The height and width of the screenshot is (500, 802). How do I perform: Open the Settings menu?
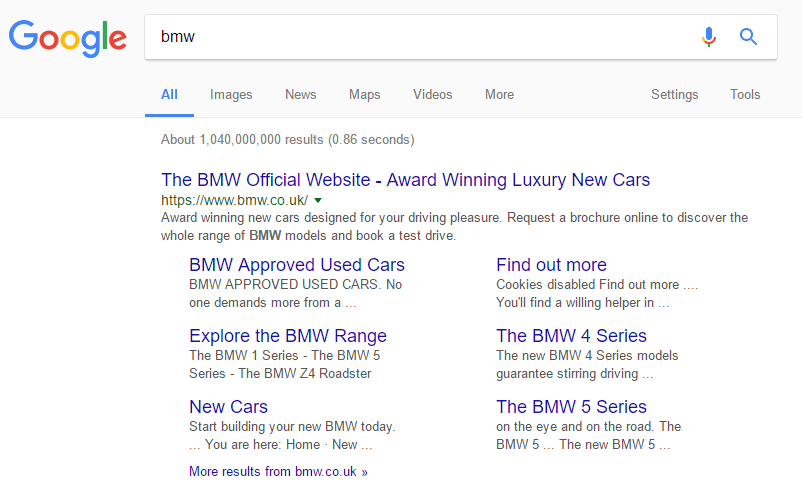674,95
